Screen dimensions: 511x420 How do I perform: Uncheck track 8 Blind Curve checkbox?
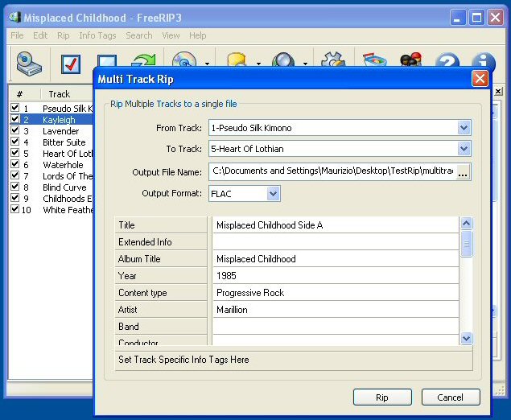[14, 187]
